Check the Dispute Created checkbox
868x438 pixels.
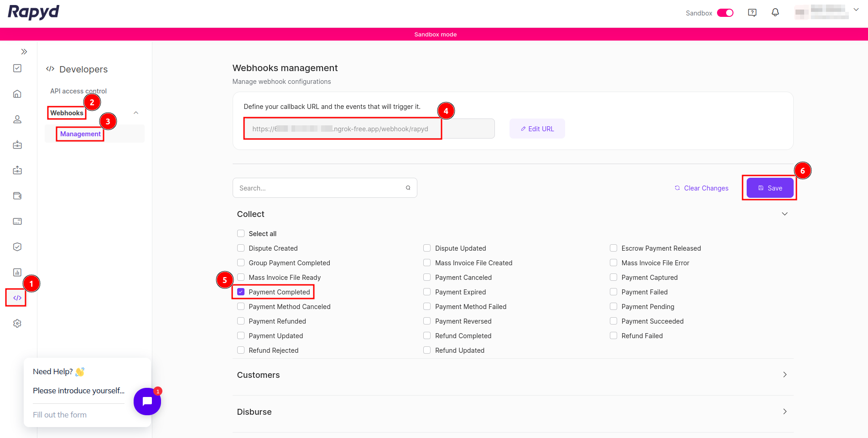click(x=241, y=248)
